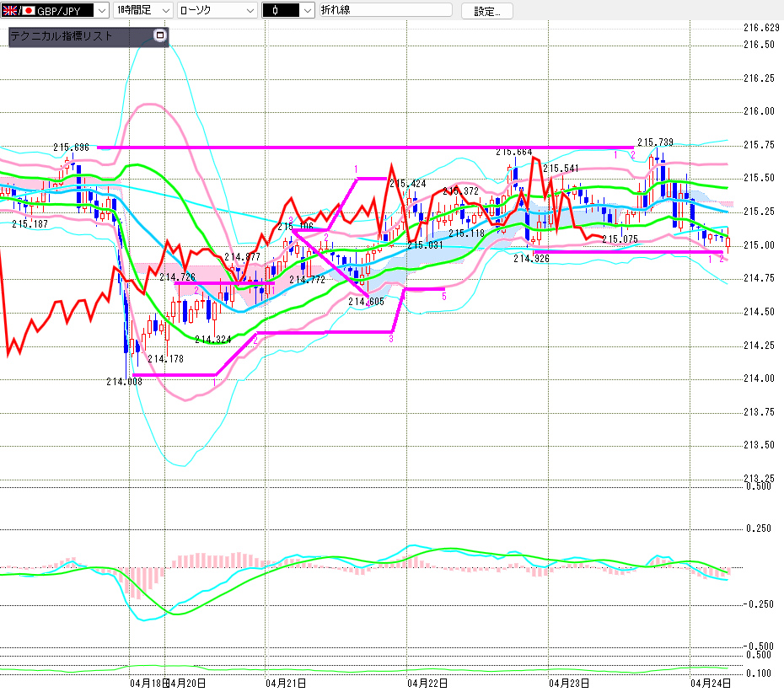Select the 04月22日 date on the time axis
784x692 pixels.
click(x=425, y=681)
